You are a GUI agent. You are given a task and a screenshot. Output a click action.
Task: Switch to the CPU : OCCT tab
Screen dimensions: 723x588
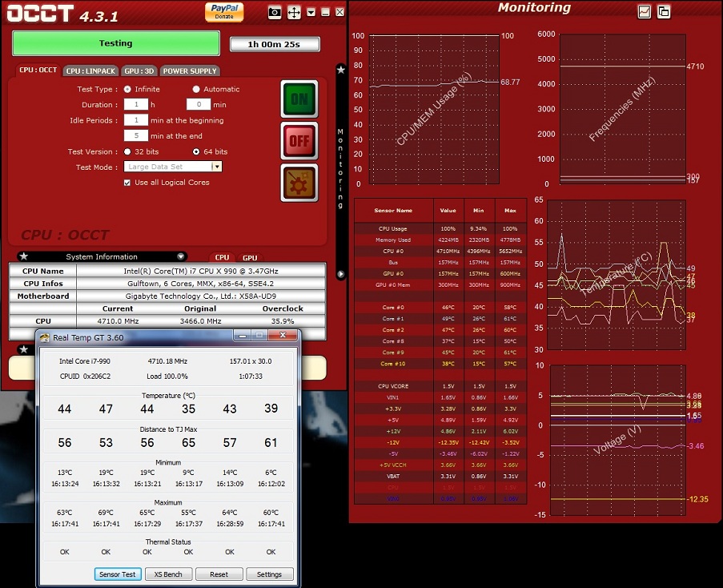(38, 70)
